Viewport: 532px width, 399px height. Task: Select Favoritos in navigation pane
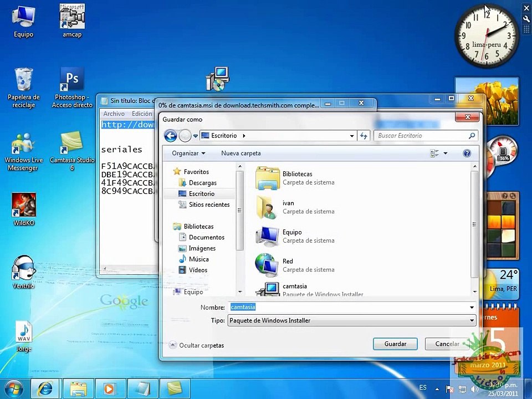tap(191, 172)
